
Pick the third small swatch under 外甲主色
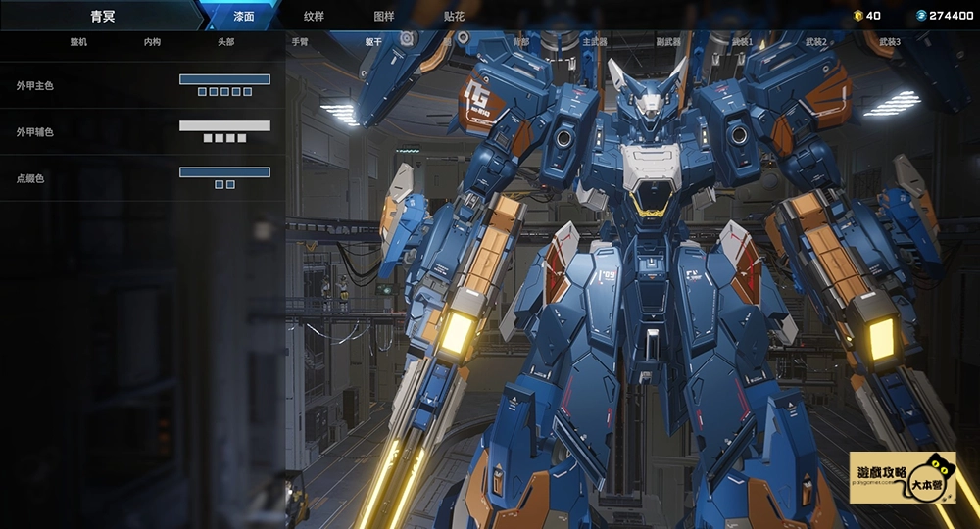[x=225, y=92]
